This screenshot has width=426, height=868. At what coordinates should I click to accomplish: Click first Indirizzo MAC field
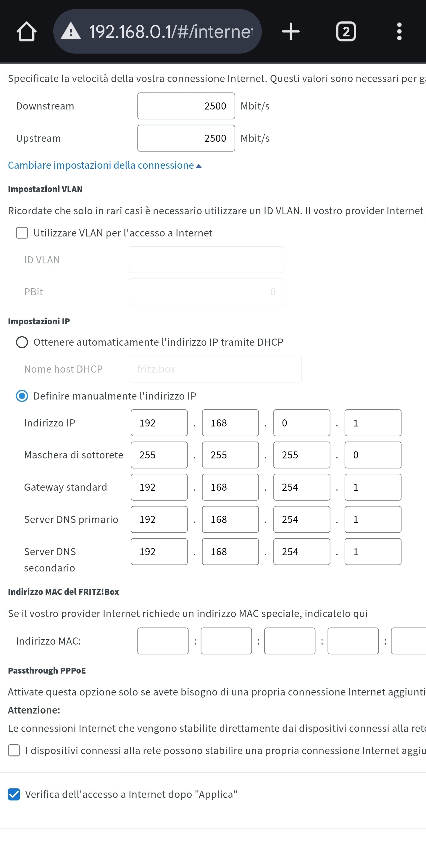point(163,641)
